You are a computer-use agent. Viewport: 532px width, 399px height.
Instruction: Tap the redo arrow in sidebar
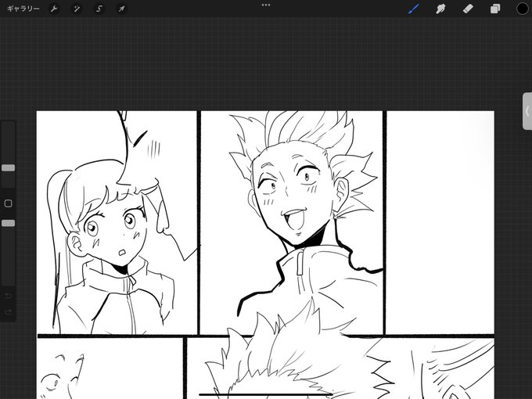8,312
